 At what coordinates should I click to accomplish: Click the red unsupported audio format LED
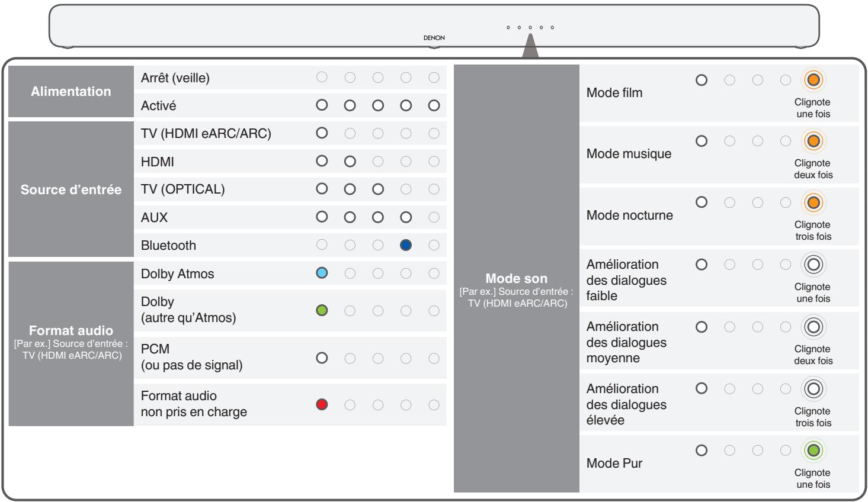(x=322, y=404)
